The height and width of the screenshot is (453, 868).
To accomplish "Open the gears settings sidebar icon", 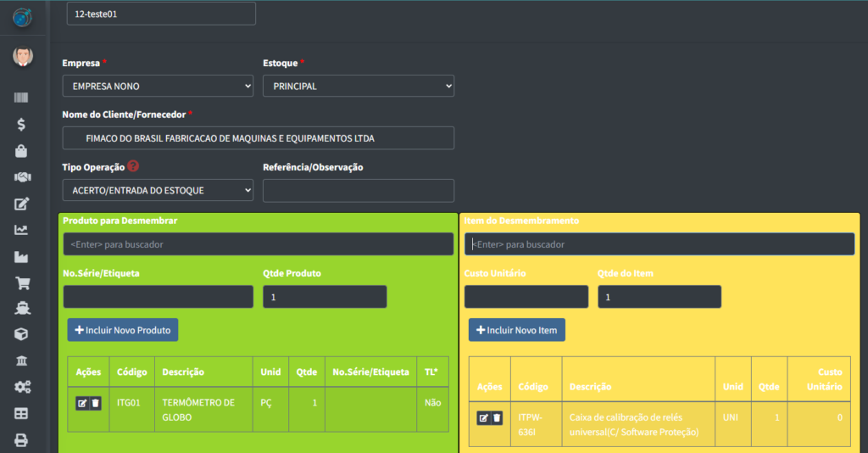I will [x=21, y=387].
